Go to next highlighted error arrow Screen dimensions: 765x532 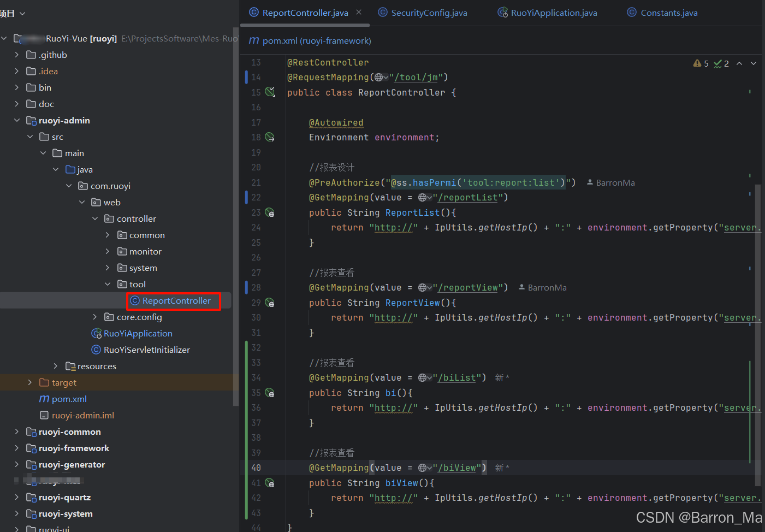tap(754, 63)
